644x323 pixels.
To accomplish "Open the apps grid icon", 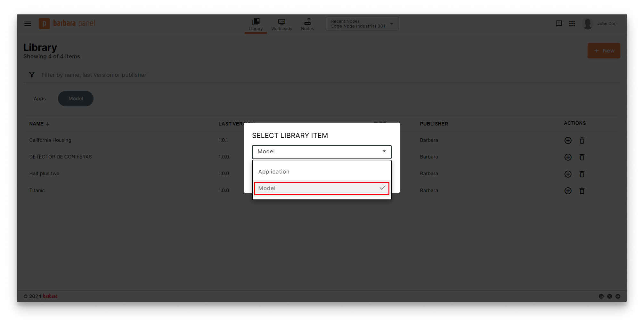I will coord(572,23).
